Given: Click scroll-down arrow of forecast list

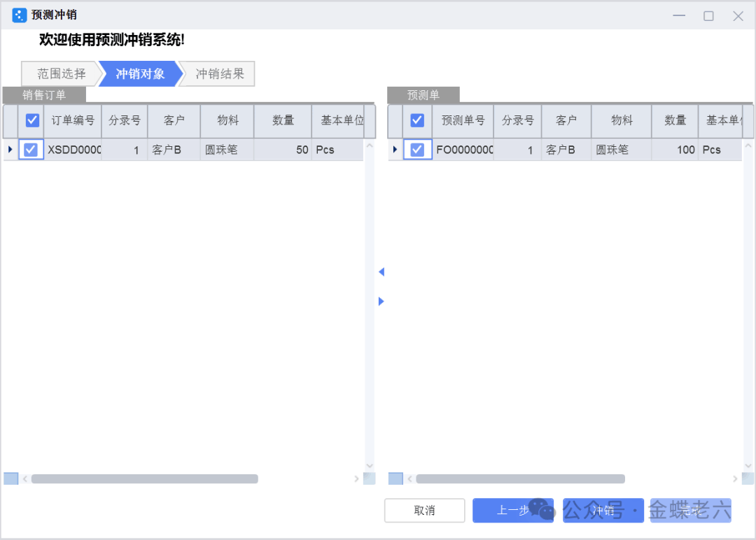Looking at the screenshot, I should click(748, 465).
